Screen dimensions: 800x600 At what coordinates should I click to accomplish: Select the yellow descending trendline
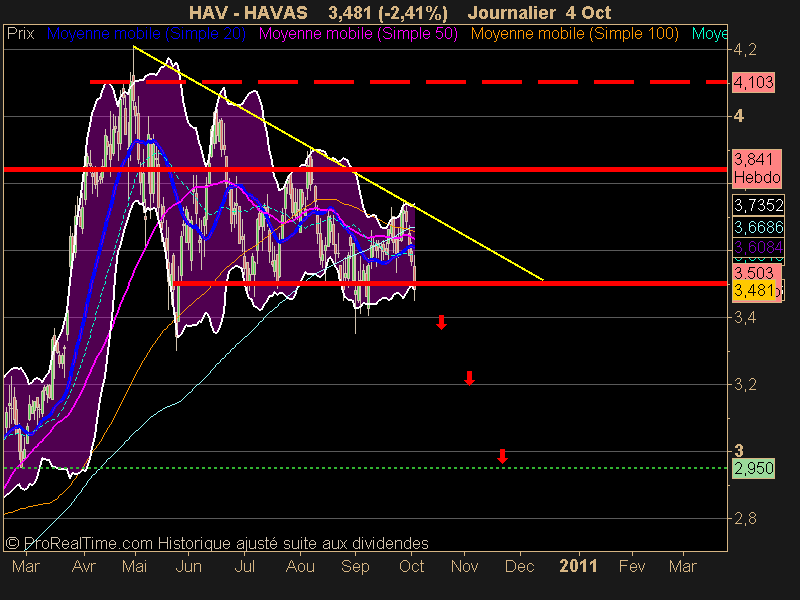[338, 163]
